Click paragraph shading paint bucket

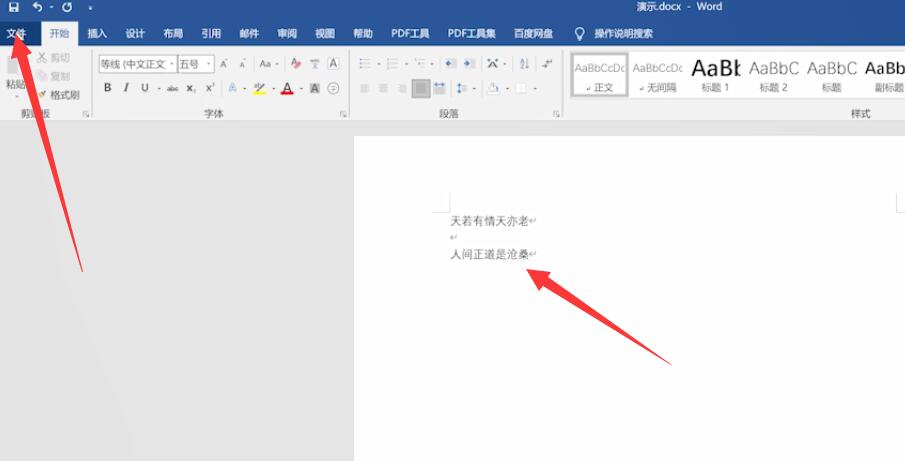coord(493,88)
